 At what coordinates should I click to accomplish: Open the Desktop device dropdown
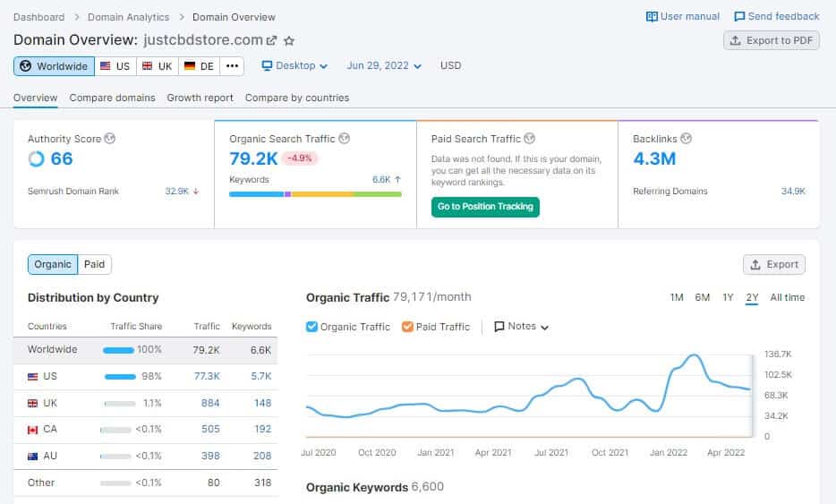(x=294, y=65)
